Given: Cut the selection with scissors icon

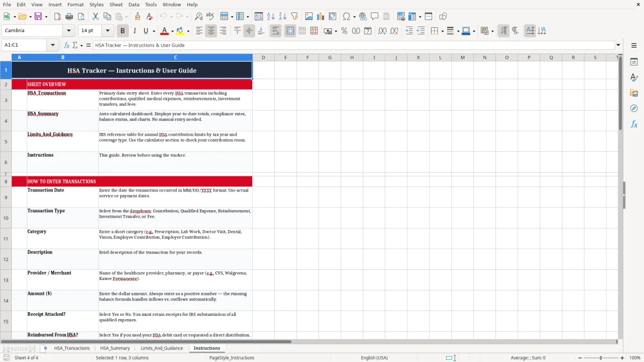Looking at the screenshot, I should point(95,17).
